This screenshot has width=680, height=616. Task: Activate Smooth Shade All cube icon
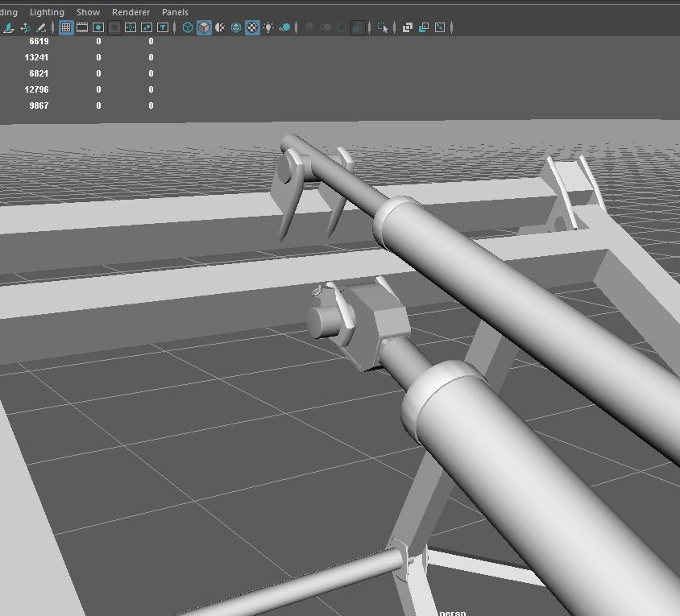click(x=204, y=27)
